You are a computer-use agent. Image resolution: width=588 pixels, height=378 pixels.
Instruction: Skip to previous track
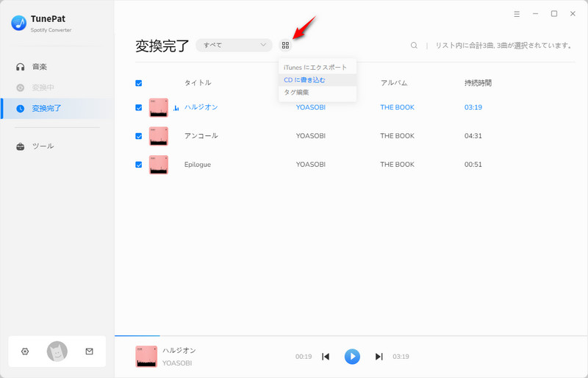pyautogui.click(x=326, y=356)
